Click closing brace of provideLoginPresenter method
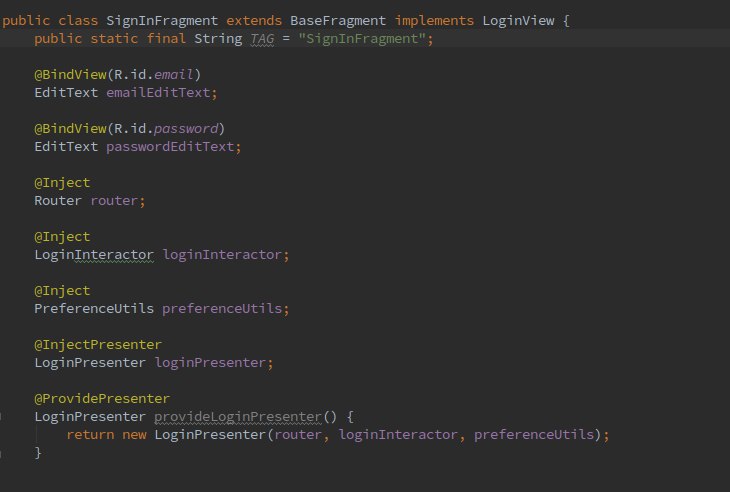This screenshot has width=730, height=492. [38, 452]
